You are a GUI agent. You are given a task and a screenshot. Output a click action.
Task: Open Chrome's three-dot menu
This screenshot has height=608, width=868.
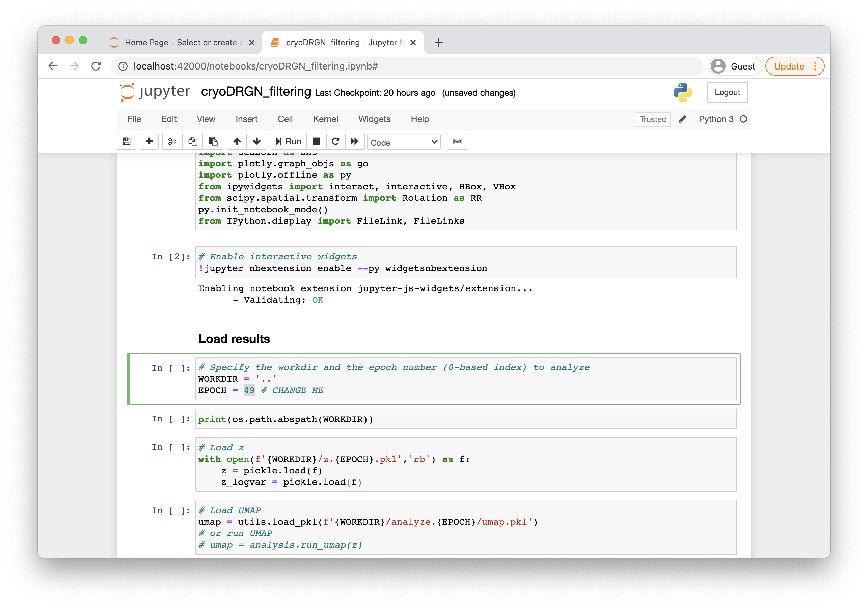pos(815,66)
